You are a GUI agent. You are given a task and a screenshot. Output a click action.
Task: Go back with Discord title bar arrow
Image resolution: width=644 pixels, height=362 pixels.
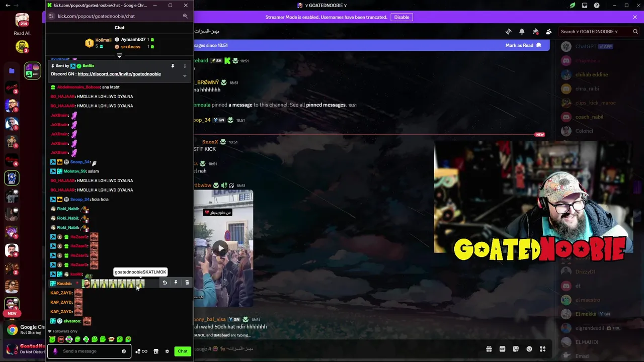click(8, 6)
